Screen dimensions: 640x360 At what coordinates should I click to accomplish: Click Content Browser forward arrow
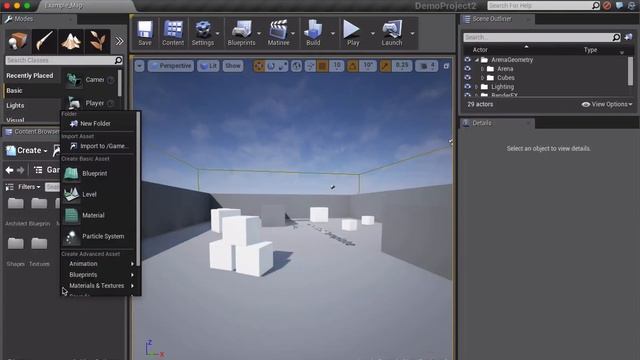(20, 170)
